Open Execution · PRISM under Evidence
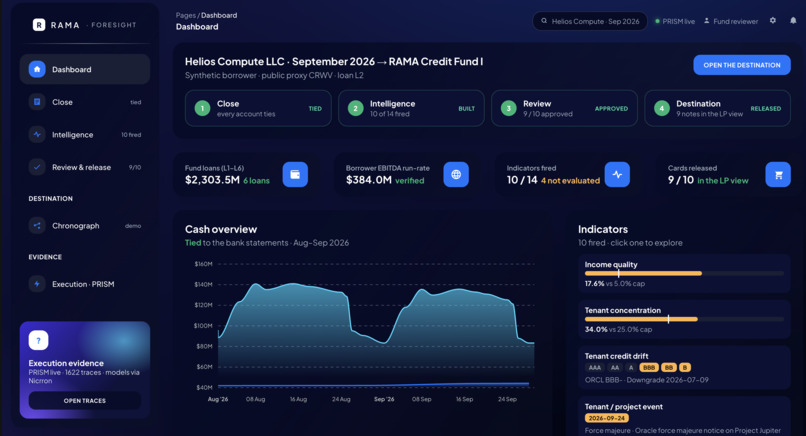Viewport: 806px width, 436px height. (x=85, y=284)
